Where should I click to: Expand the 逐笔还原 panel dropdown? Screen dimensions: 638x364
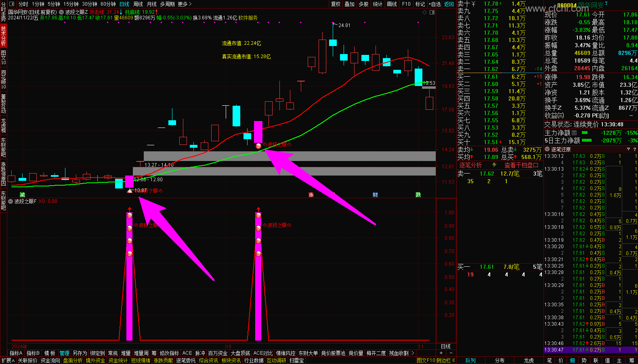click(x=548, y=149)
